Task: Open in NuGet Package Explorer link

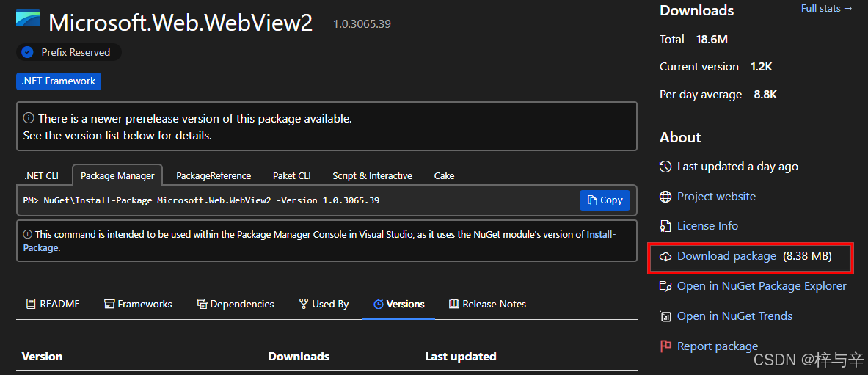Action: (x=762, y=286)
